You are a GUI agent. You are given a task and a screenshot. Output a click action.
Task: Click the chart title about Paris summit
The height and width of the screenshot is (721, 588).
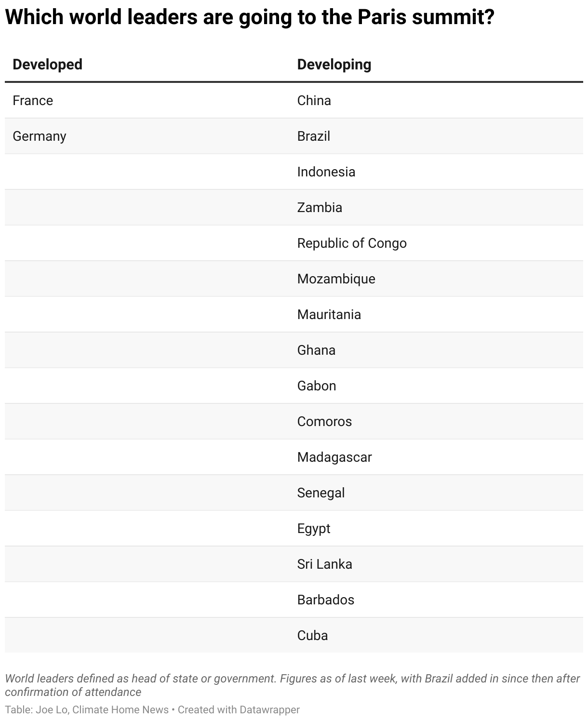[250, 18]
